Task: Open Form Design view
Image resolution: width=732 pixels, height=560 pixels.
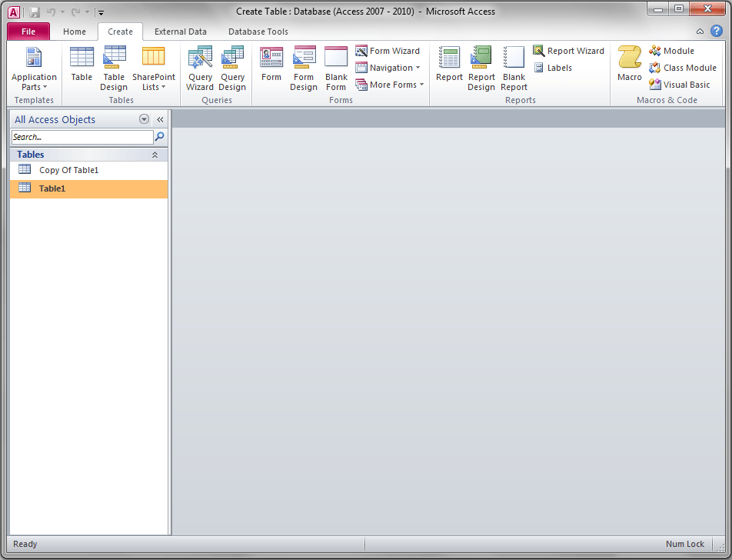Action: tap(304, 68)
